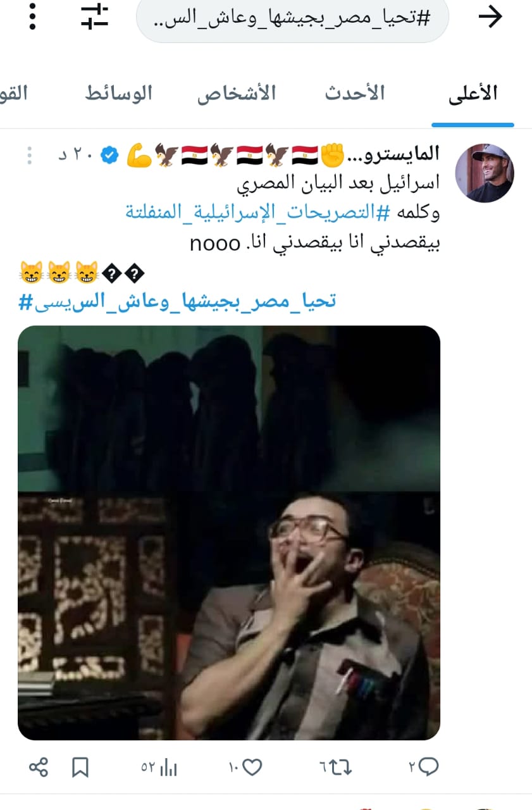Open the three-dot overflow menu at top
This screenshot has height=810, width=532.
click(33, 17)
